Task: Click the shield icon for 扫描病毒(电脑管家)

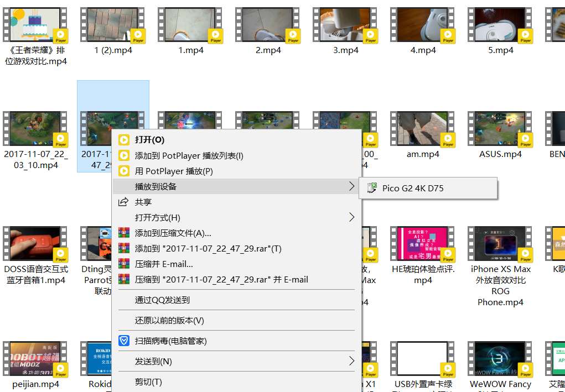Action: point(124,341)
